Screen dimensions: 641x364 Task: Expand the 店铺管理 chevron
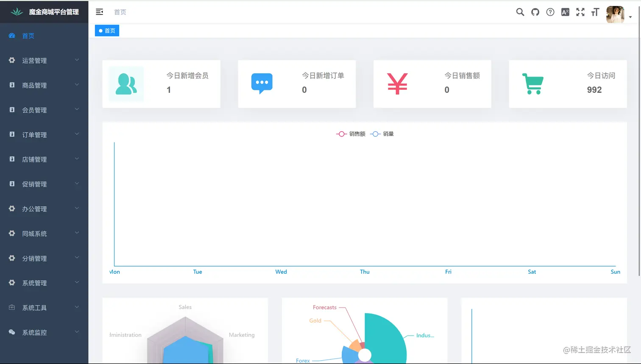[77, 158]
